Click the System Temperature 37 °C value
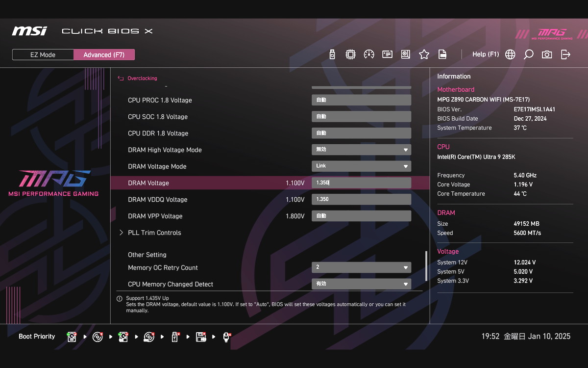 [520, 128]
